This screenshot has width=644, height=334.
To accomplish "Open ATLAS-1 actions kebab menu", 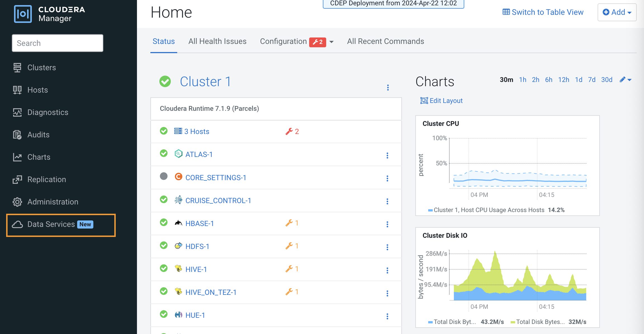I will (x=387, y=156).
